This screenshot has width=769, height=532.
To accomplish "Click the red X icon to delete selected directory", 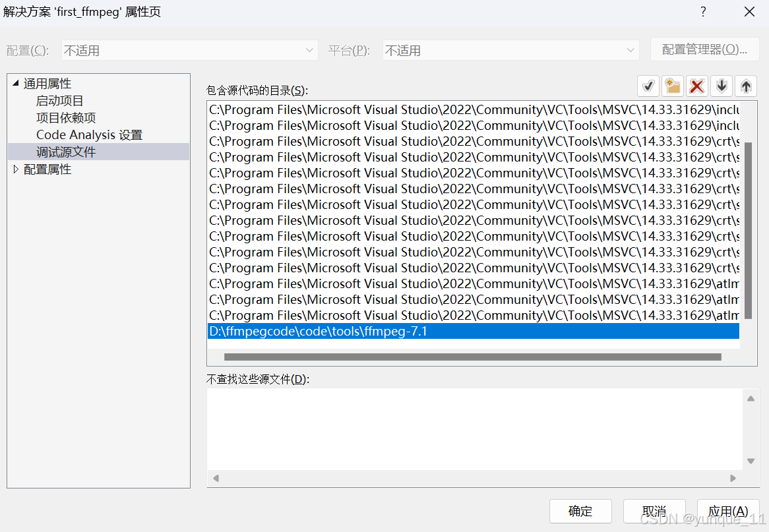I will pos(696,86).
